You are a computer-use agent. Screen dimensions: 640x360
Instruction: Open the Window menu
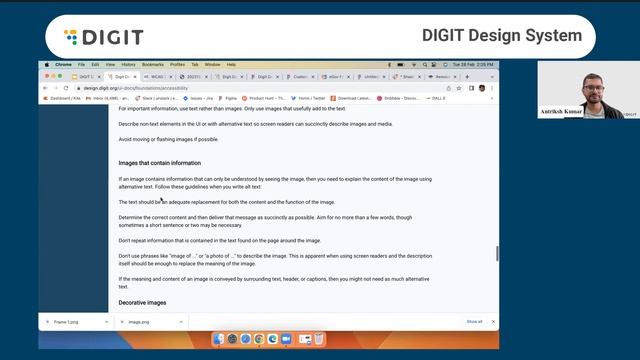212,64
